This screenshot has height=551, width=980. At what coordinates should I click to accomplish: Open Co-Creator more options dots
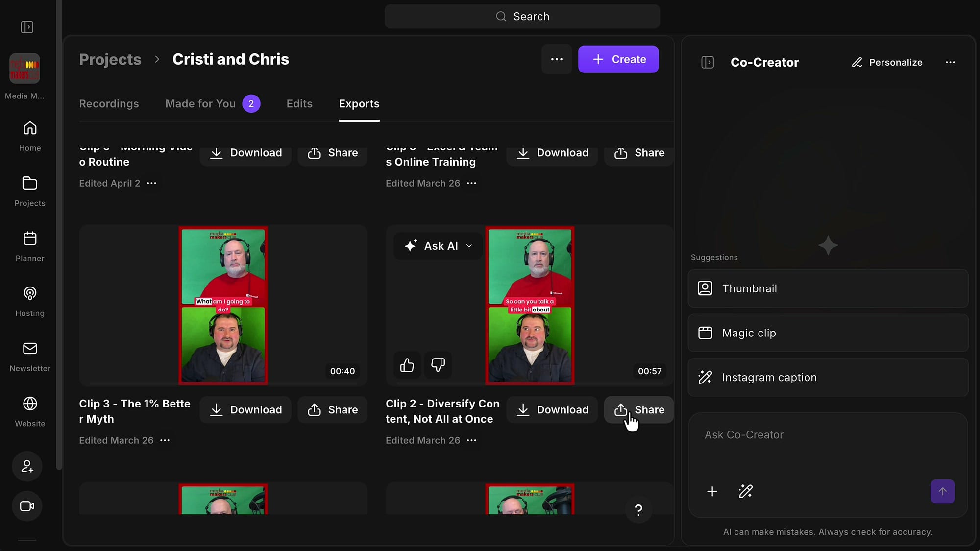[950, 62]
